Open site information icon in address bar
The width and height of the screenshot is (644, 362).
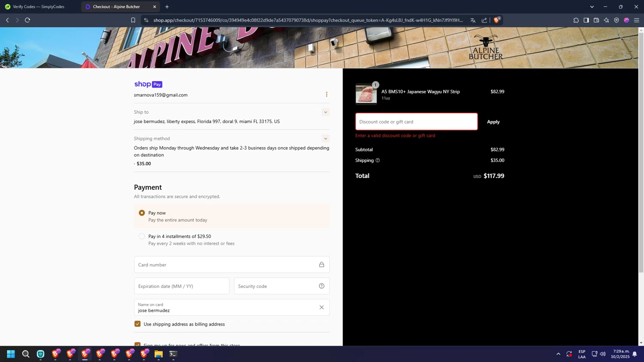pyautogui.click(x=146, y=20)
